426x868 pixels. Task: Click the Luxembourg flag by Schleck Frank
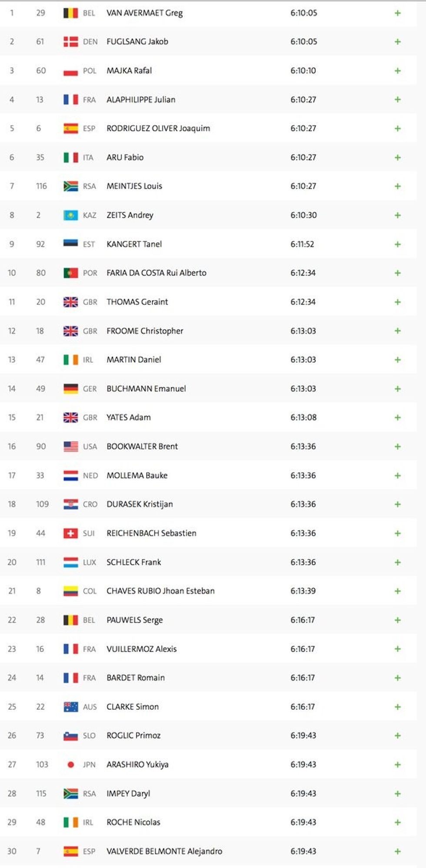tap(70, 562)
